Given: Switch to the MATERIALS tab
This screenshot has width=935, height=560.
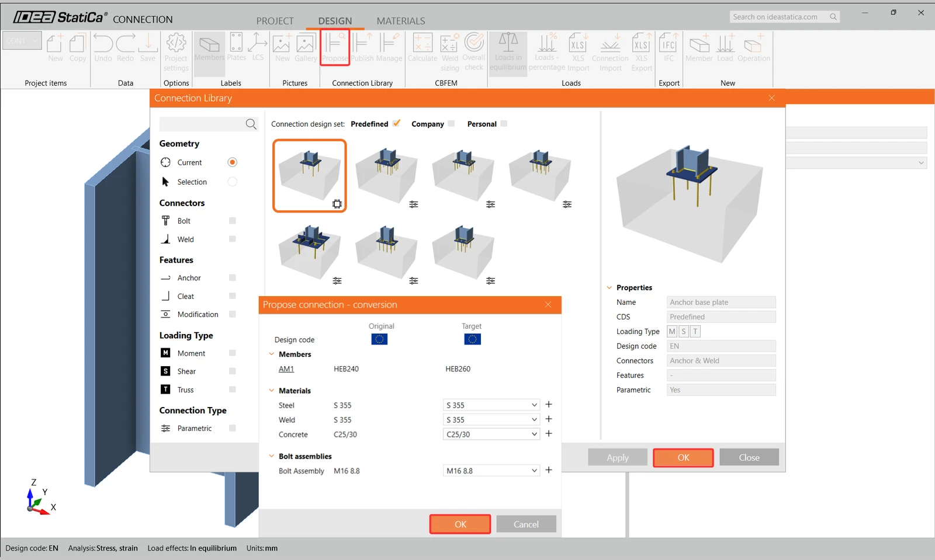Looking at the screenshot, I should pyautogui.click(x=401, y=20).
